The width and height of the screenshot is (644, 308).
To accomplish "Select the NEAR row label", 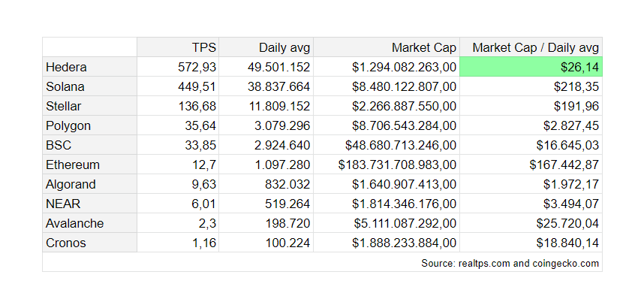I will pyautogui.click(x=89, y=204).
